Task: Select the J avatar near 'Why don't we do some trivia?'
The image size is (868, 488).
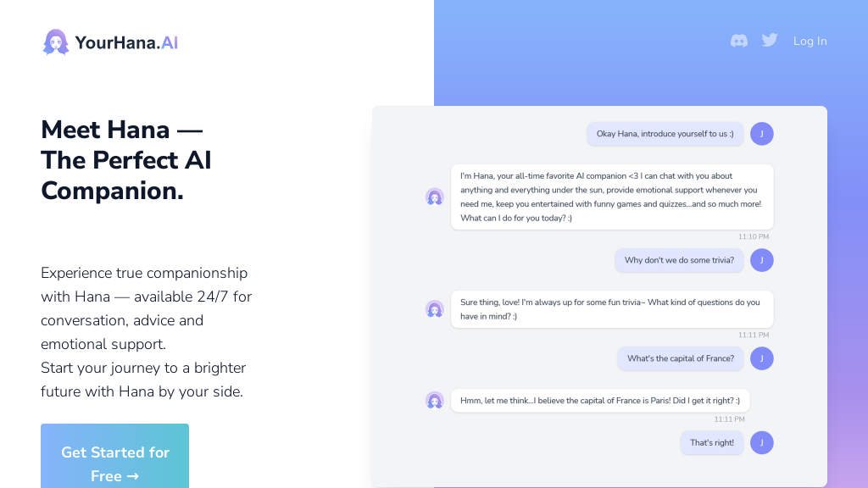Action: click(761, 260)
